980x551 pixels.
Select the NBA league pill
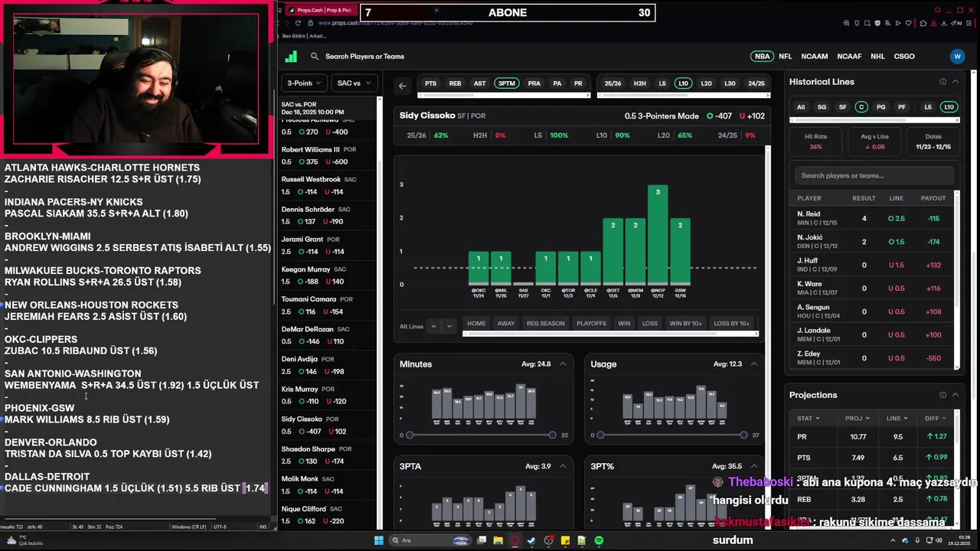(x=762, y=56)
